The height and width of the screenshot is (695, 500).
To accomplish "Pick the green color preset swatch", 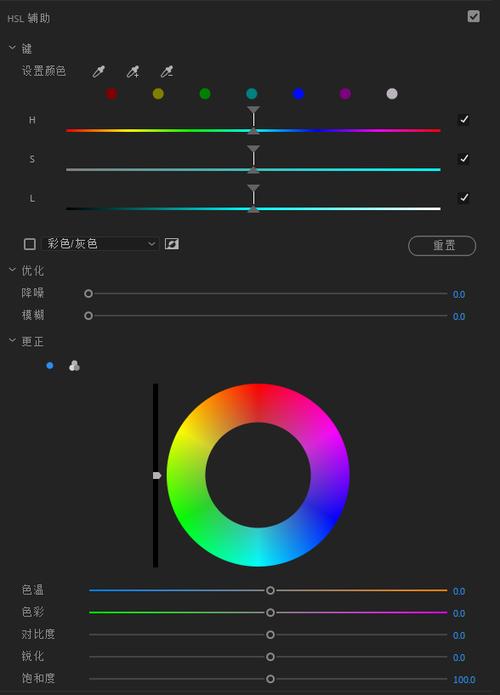I will (x=205, y=94).
